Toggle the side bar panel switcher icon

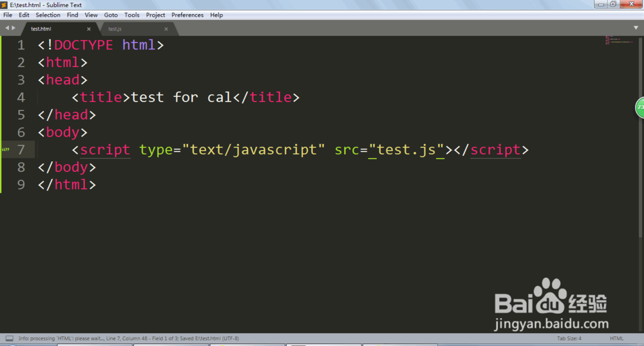(x=9, y=338)
